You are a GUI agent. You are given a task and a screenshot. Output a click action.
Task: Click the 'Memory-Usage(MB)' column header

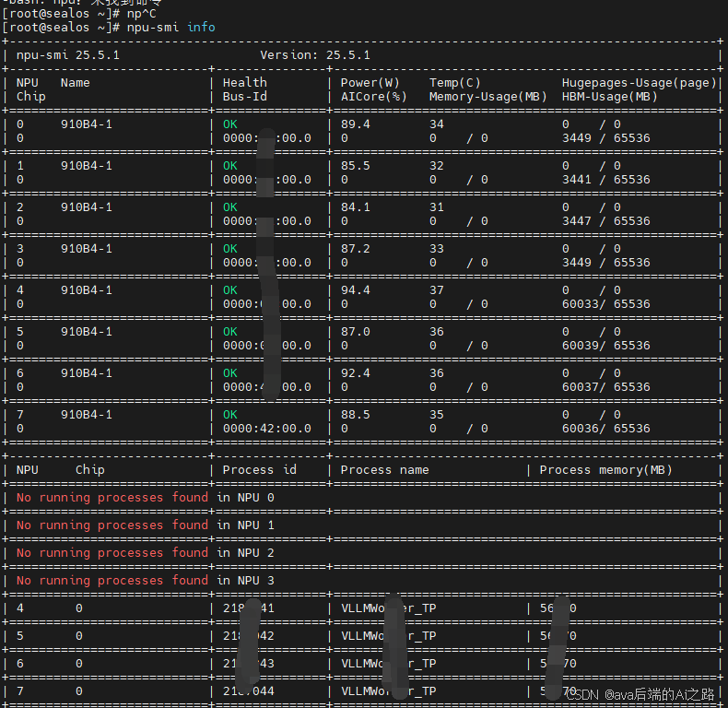pos(488,97)
